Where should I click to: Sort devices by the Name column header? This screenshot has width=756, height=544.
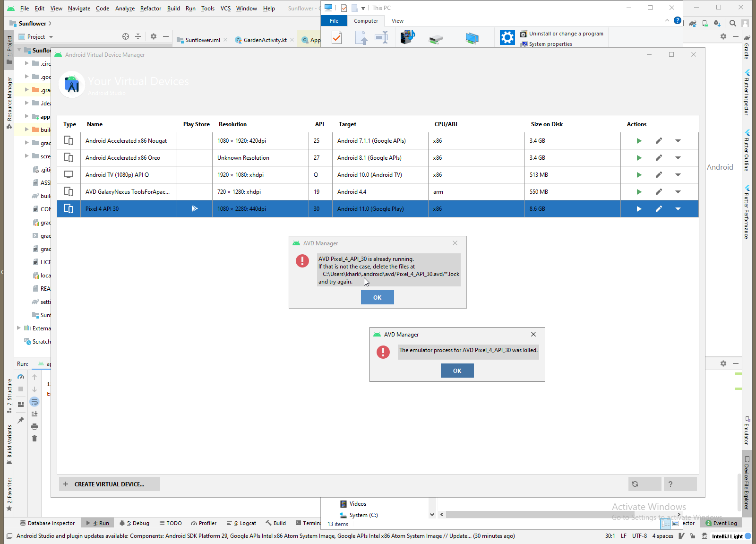(x=94, y=124)
